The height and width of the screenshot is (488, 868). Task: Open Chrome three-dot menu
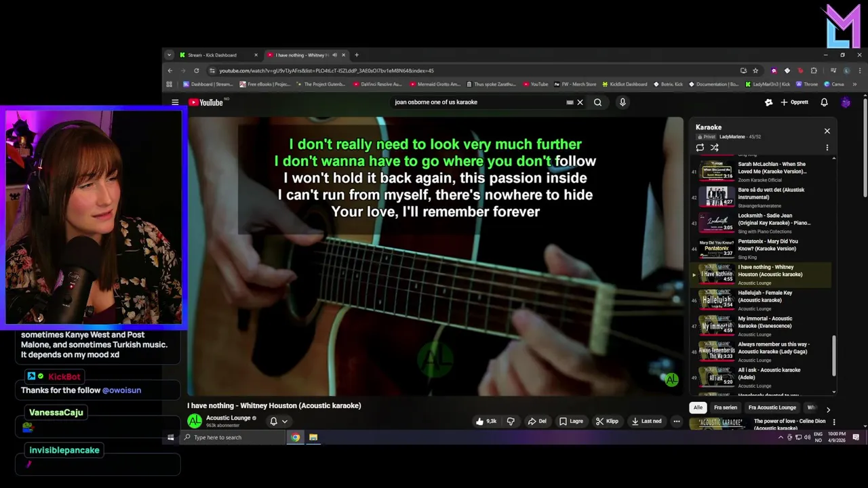tap(860, 70)
